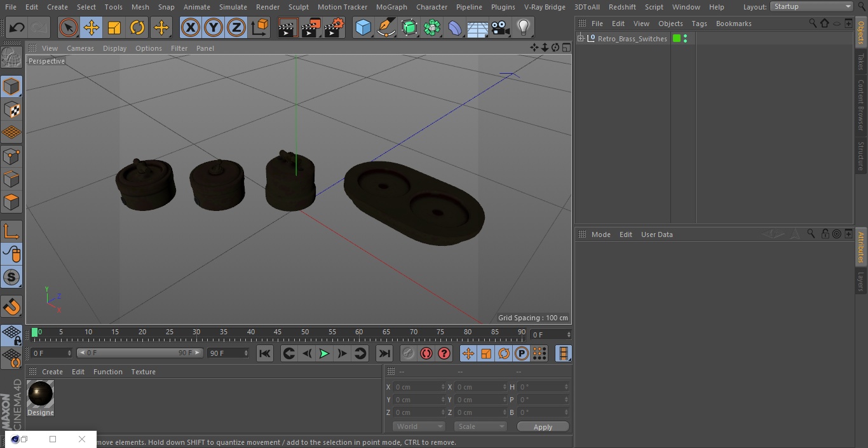Click the Apply button
Image resolution: width=868 pixels, height=448 pixels.
tap(543, 427)
